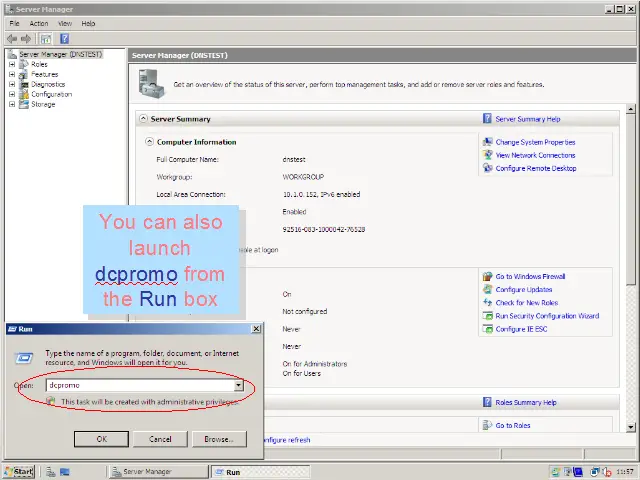Expand the Features tree node
Image resolution: width=640 pixels, height=480 pixels.
coord(12,74)
